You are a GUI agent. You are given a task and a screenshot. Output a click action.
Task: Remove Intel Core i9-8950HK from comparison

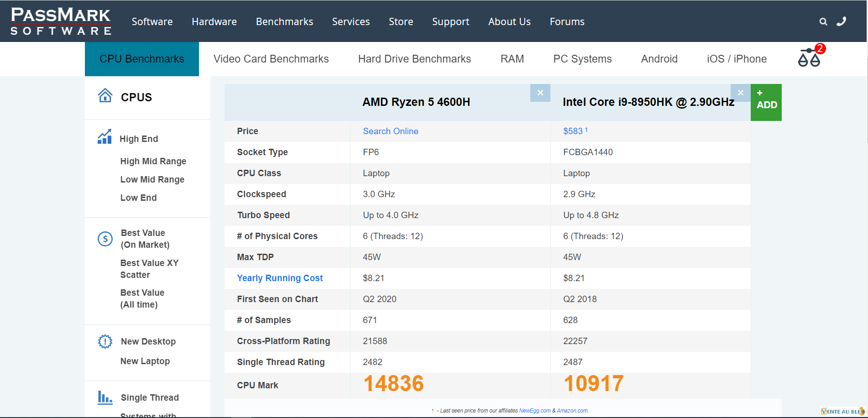(741, 93)
